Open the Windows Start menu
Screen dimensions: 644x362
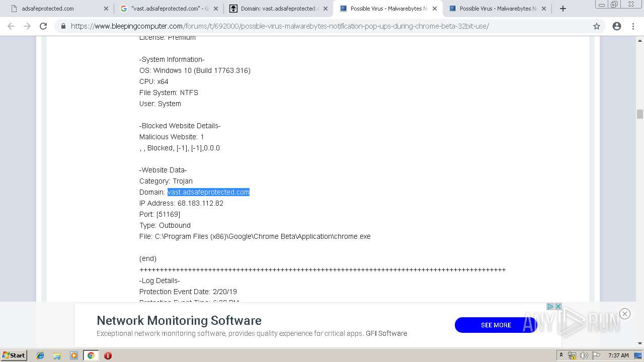point(14,355)
